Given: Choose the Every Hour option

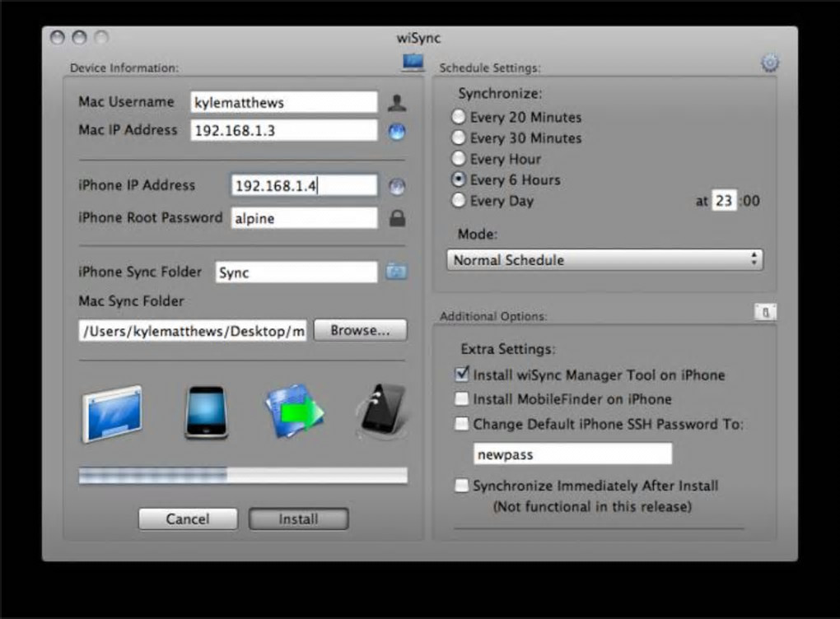Looking at the screenshot, I should coord(459,159).
